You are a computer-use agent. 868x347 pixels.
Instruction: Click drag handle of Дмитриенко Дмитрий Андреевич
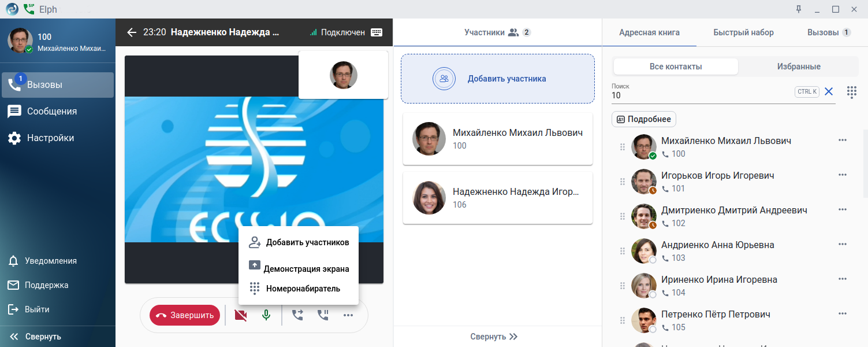pos(623,216)
